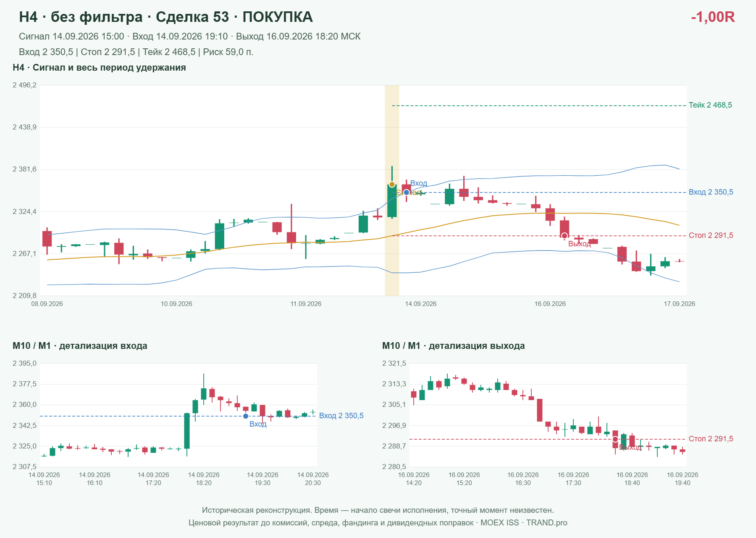The height and width of the screenshot is (538, 756).
Task: Click the 2 280,5 label in exit detail chart
Action: point(394,467)
